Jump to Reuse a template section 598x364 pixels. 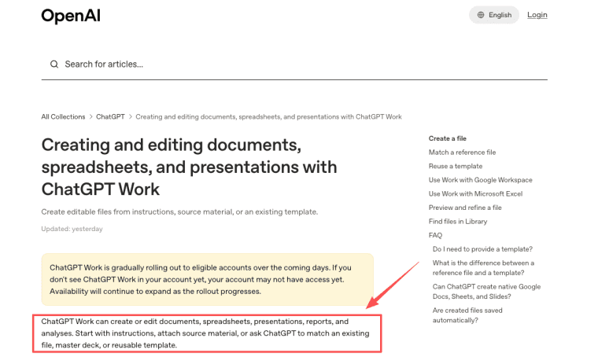[x=456, y=166]
